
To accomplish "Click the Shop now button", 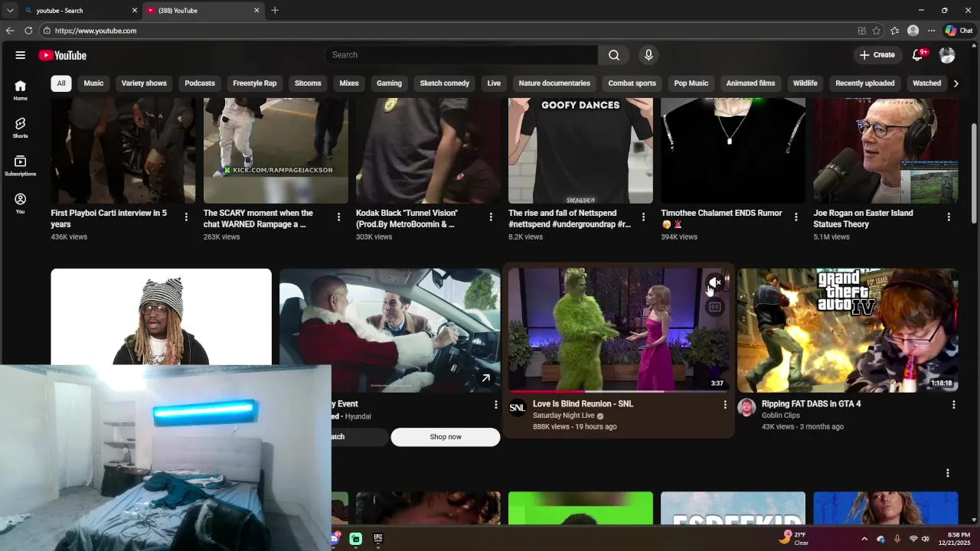I will point(446,437).
